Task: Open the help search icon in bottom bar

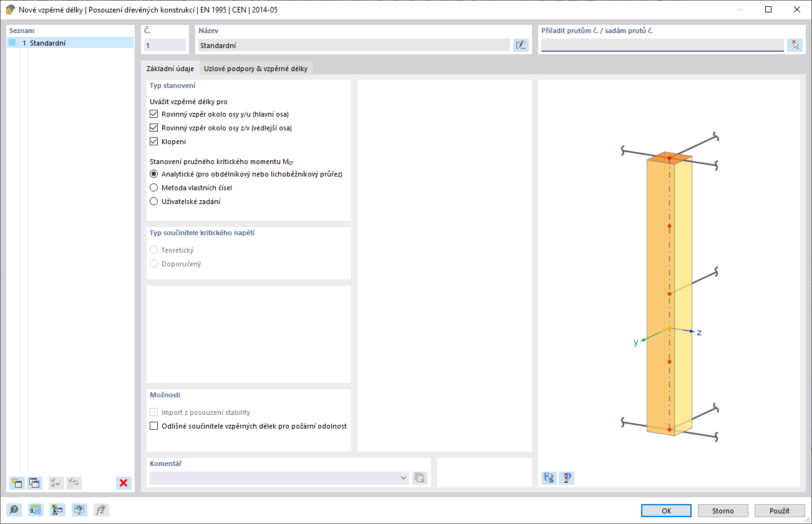Action: [14, 510]
